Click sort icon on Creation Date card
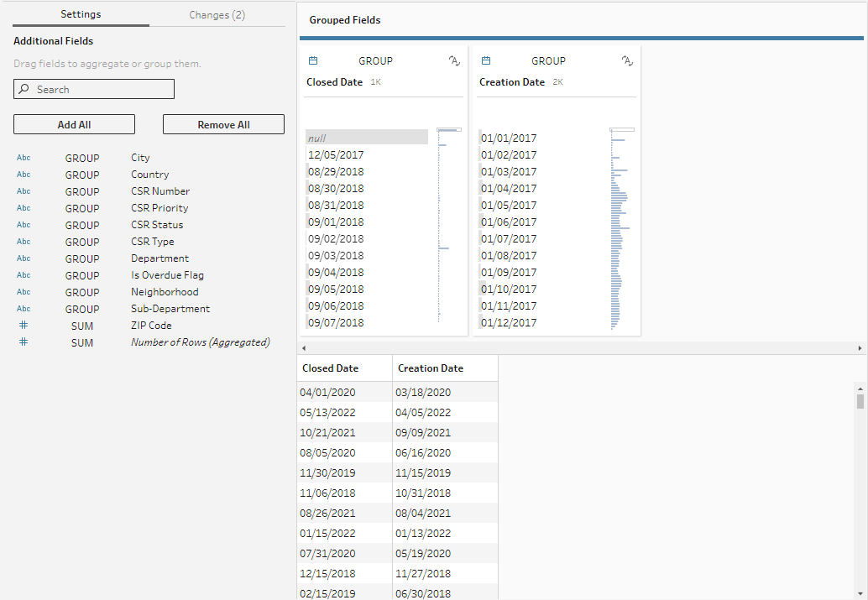The width and height of the screenshot is (868, 600). pyautogui.click(x=627, y=60)
